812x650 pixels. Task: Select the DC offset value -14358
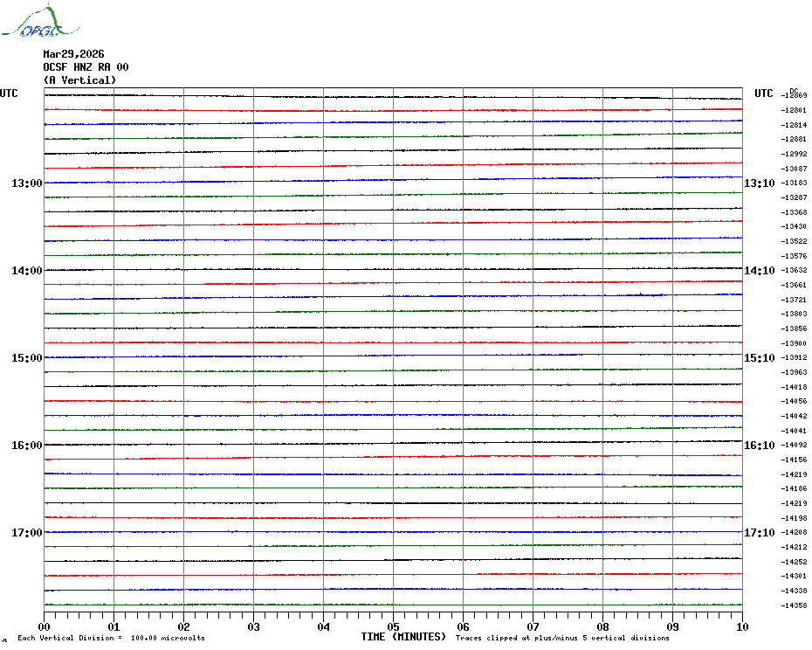[794, 605]
